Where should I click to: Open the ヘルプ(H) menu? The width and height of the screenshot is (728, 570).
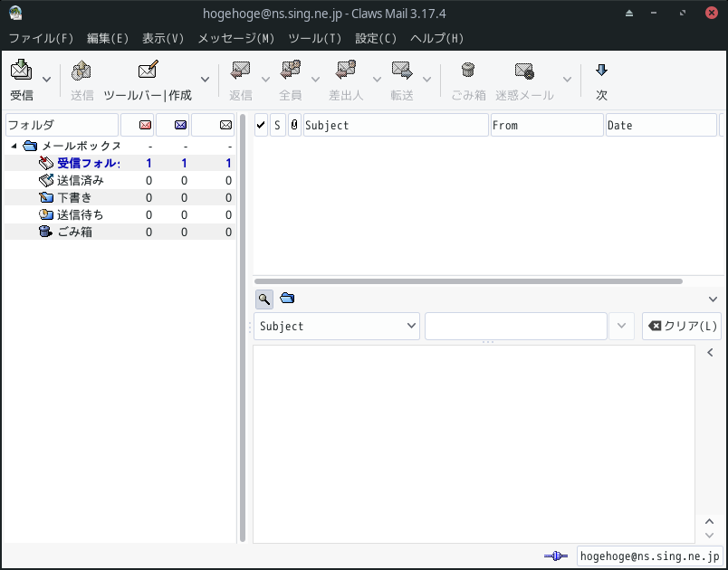(437, 39)
